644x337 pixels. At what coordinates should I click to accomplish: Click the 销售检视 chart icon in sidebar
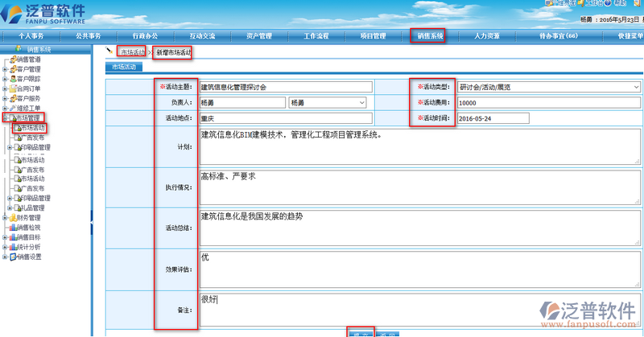[x=12, y=228]
